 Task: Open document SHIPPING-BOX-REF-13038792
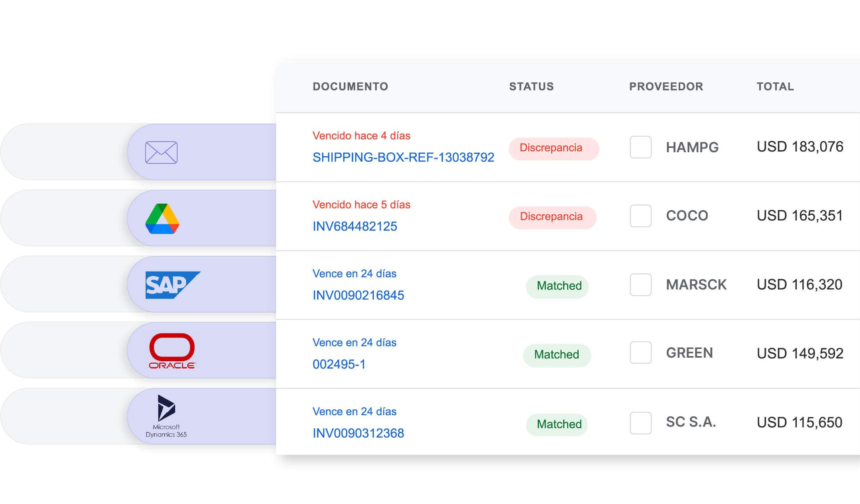(403, 157)
